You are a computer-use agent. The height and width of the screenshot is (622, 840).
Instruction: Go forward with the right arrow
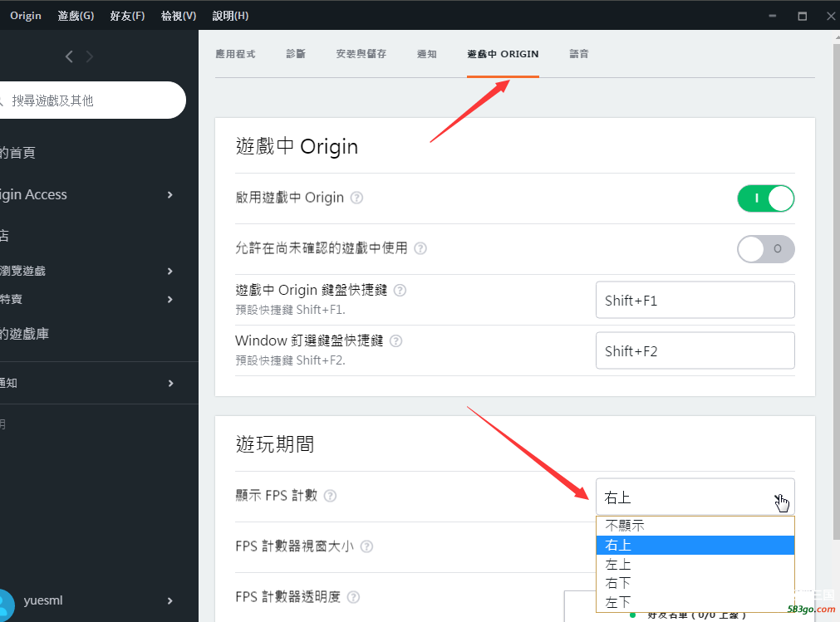(90, 56)
